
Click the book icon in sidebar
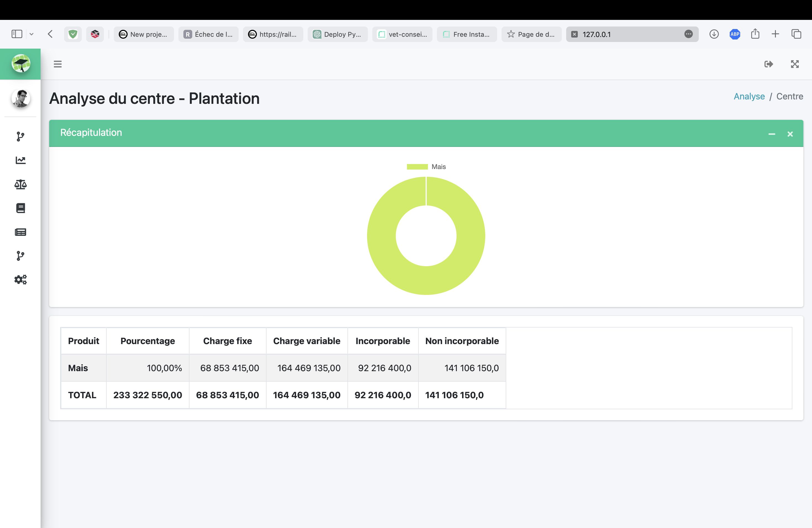(x=20, y=208)
